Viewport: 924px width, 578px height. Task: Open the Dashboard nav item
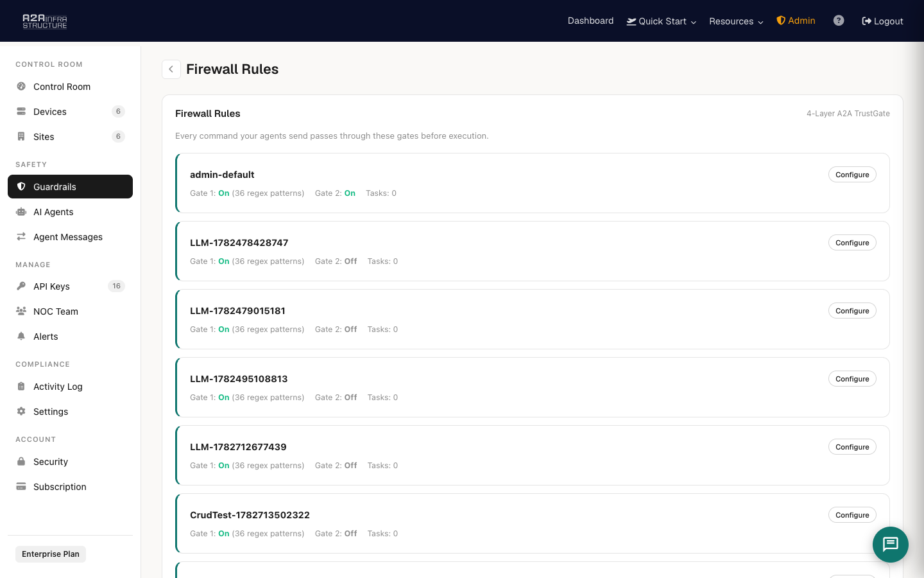coord(590,21)
